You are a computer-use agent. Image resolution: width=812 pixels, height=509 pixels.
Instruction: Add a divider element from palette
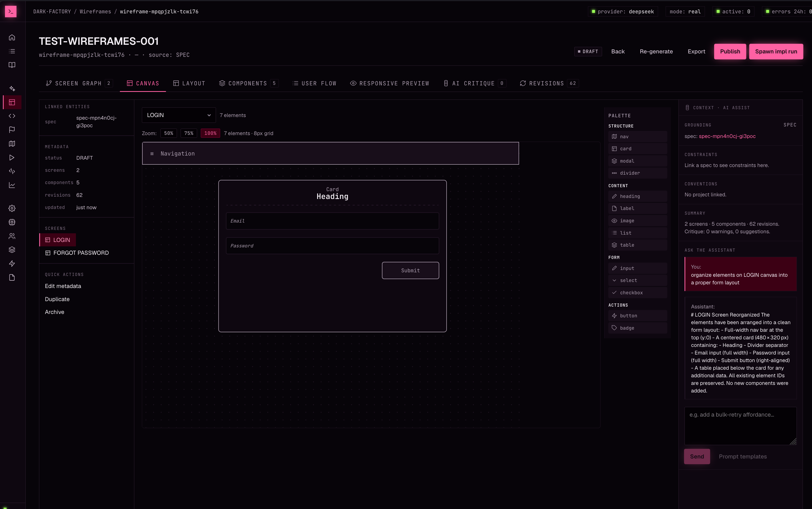pyautogui.click(x=637, y=173)
